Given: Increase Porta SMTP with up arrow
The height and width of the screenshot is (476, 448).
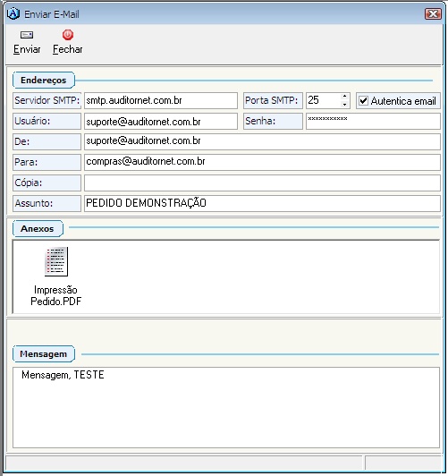Looking at the screenshot, I should click(344, 97).
